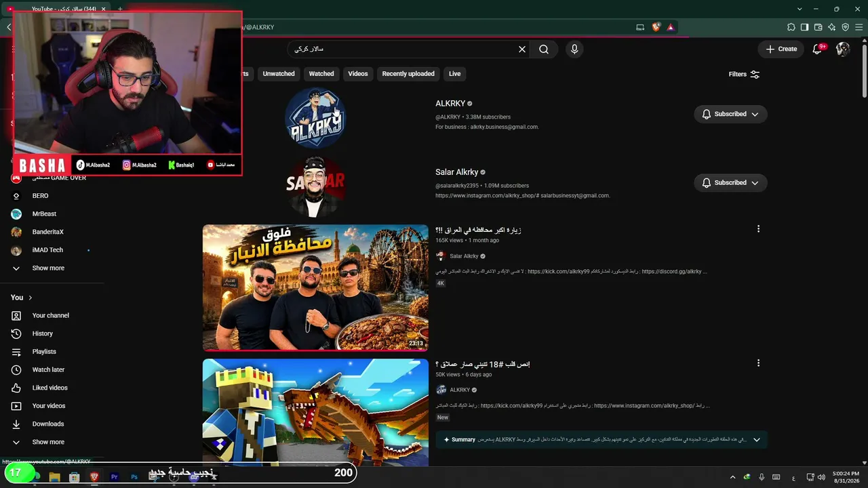Open the ALKRKY channel avatar
868x488 pixels.
(315, 118)
